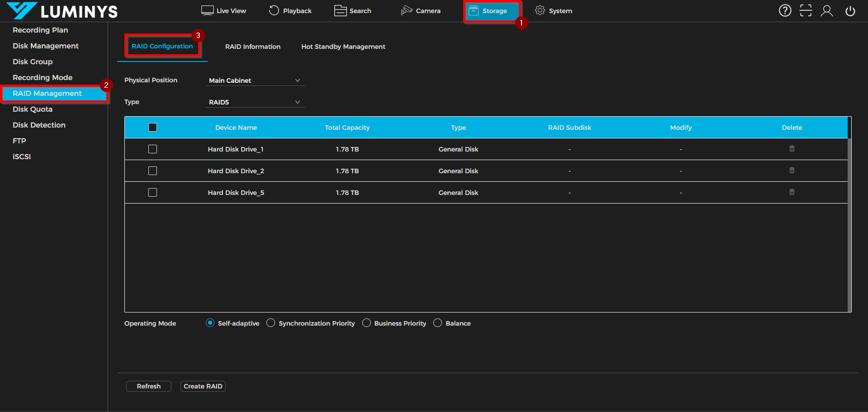This screenshot has height=412, width=868.
Task: Open Hot Standby Management tab
Action: click(x=343, y=47)
